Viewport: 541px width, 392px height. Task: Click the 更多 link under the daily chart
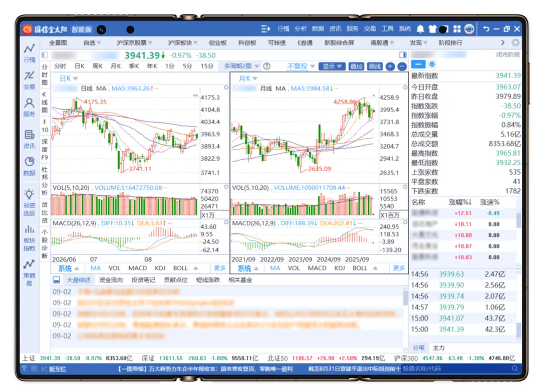tap(220, 268)
